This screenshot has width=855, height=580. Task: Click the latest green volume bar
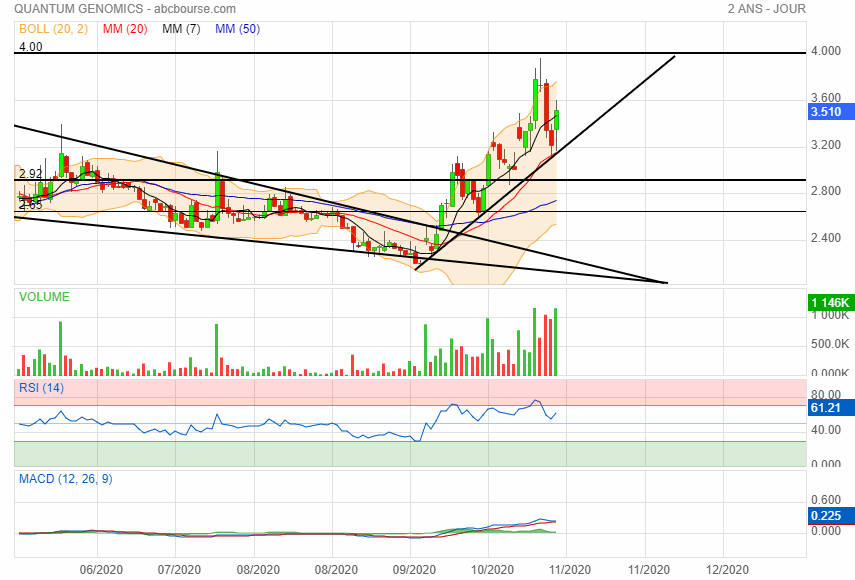pos(556,342)
